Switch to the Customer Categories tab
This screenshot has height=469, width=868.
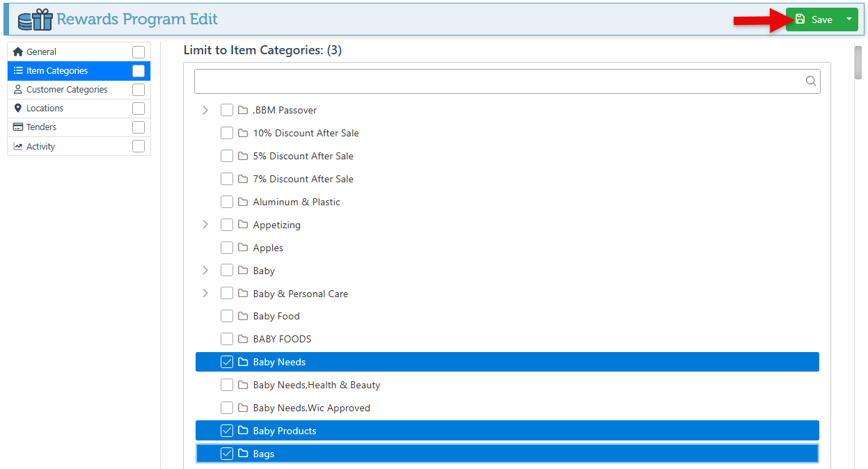(67, 89)
